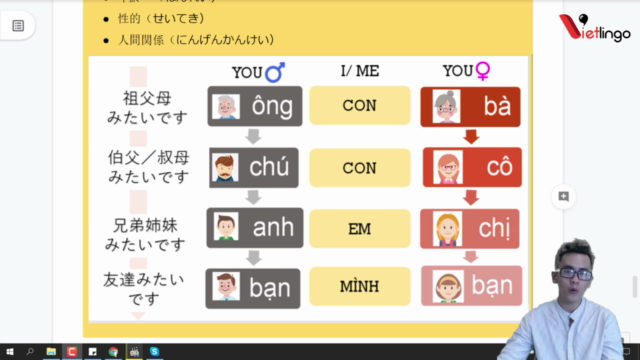Click the 'CON' box beside ông
This screenshot has width=640, height=360.
tap(360, 105)
